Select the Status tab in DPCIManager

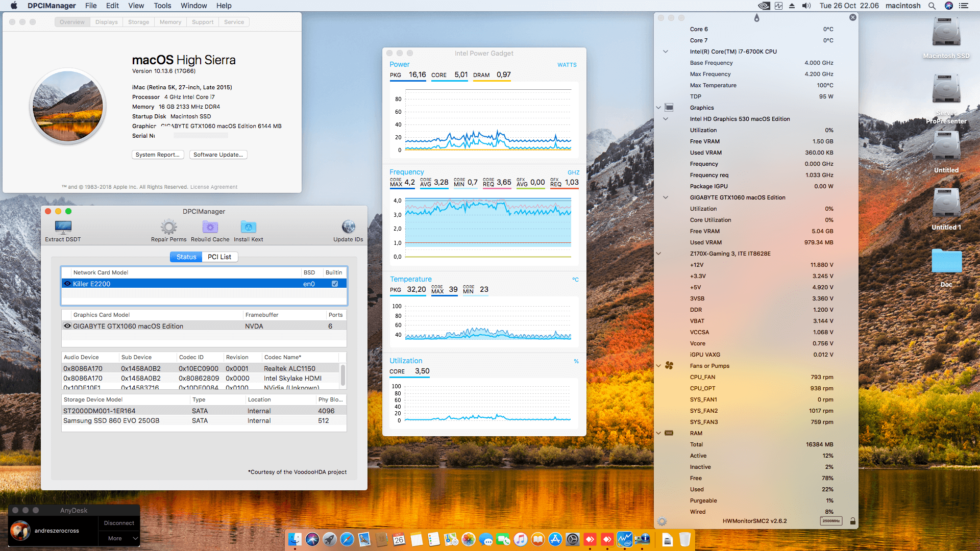(186, 257)
